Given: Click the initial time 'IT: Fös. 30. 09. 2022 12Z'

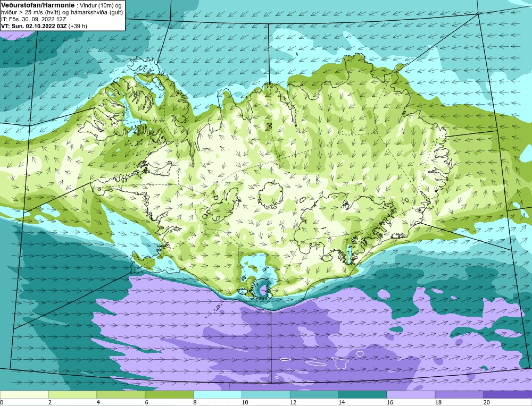Looking at the screenshot, I should click(x=34, y=19).
